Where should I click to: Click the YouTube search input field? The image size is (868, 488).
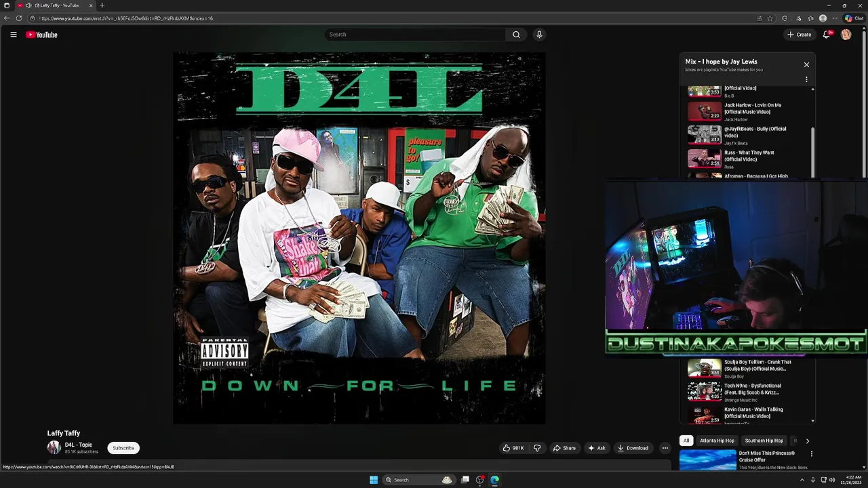[x=415, y=35]
